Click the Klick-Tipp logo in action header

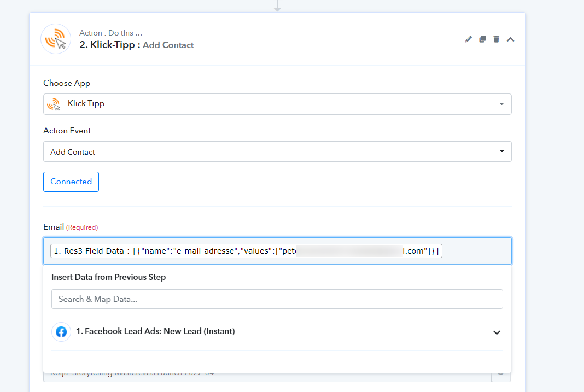tap(56, 39)
